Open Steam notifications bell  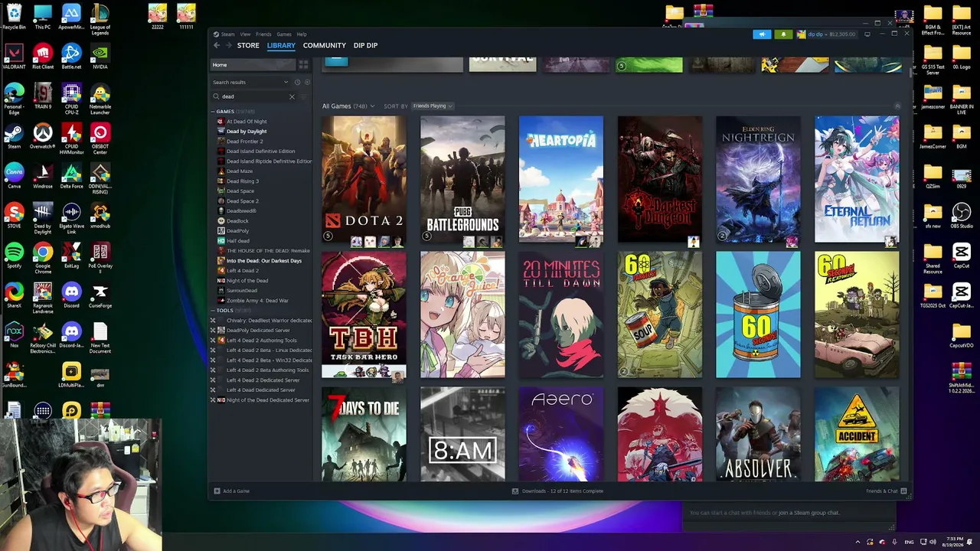[x=782, y=34]
